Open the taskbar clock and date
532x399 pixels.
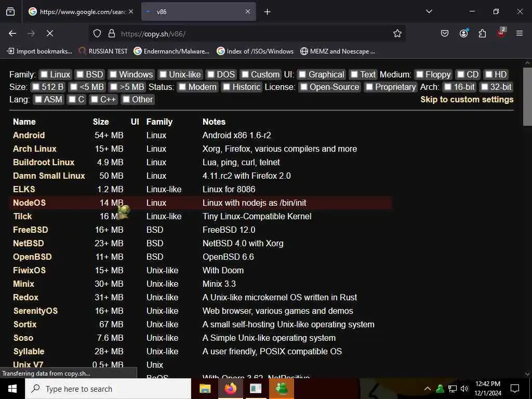point(487,389)
